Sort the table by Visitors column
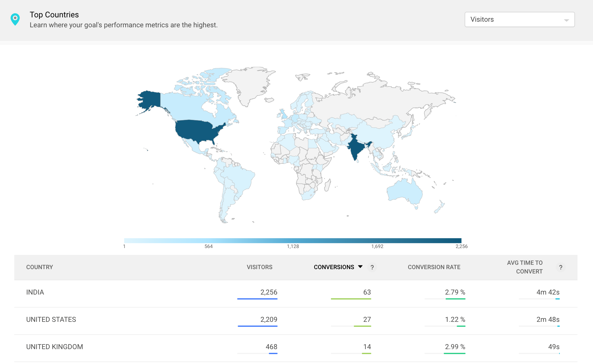 (x=260, y=267)
